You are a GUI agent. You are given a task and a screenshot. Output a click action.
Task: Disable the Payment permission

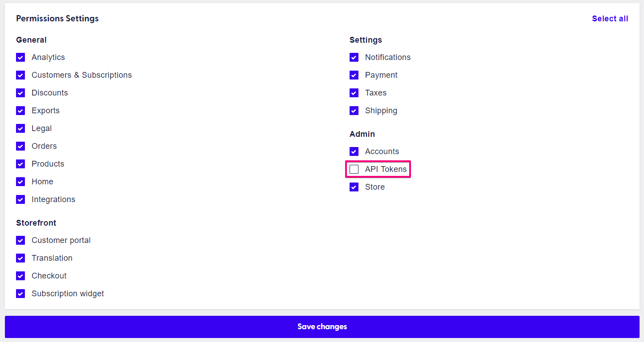(x=354, y=75)
